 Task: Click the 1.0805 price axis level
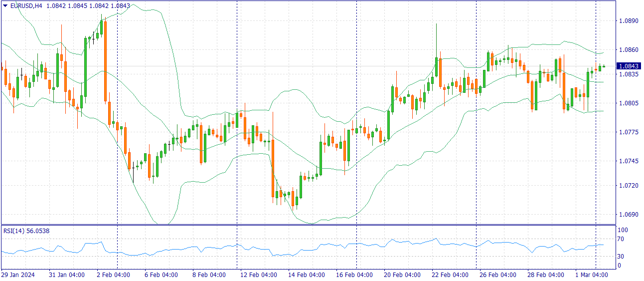pyautogui.click(x=627, y=103)
